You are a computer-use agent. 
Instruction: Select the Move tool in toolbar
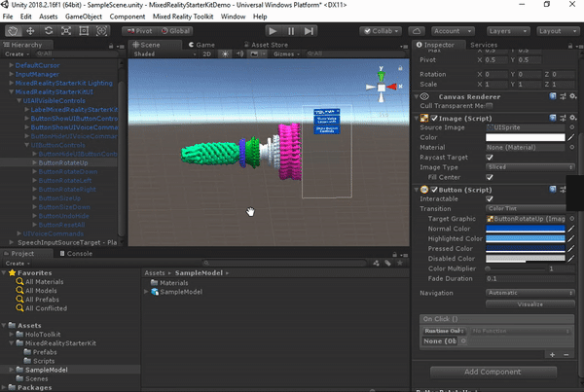(30, 31)
